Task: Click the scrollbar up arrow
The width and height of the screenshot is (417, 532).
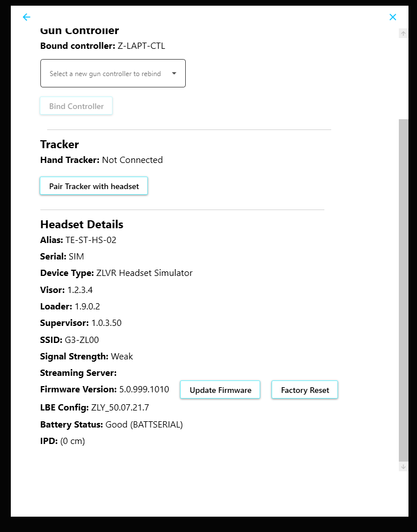Action: click(x=403, y=33)
